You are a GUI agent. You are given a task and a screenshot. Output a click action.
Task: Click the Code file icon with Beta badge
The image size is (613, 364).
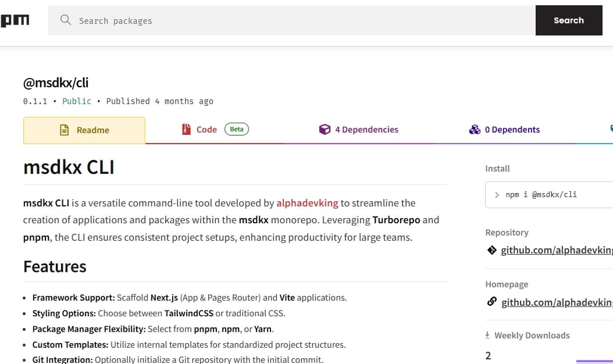[187, 129]
